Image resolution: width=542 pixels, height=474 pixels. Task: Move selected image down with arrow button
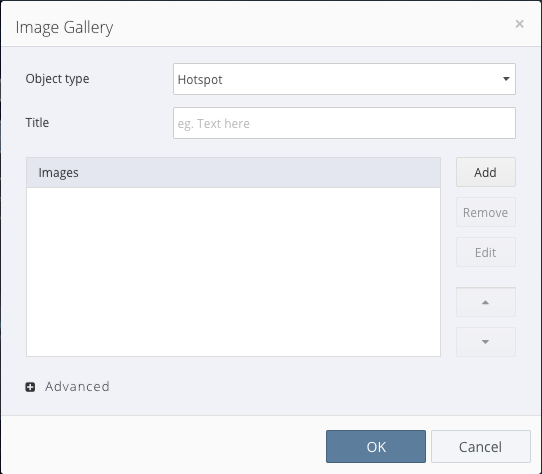[x=486, y=342]
